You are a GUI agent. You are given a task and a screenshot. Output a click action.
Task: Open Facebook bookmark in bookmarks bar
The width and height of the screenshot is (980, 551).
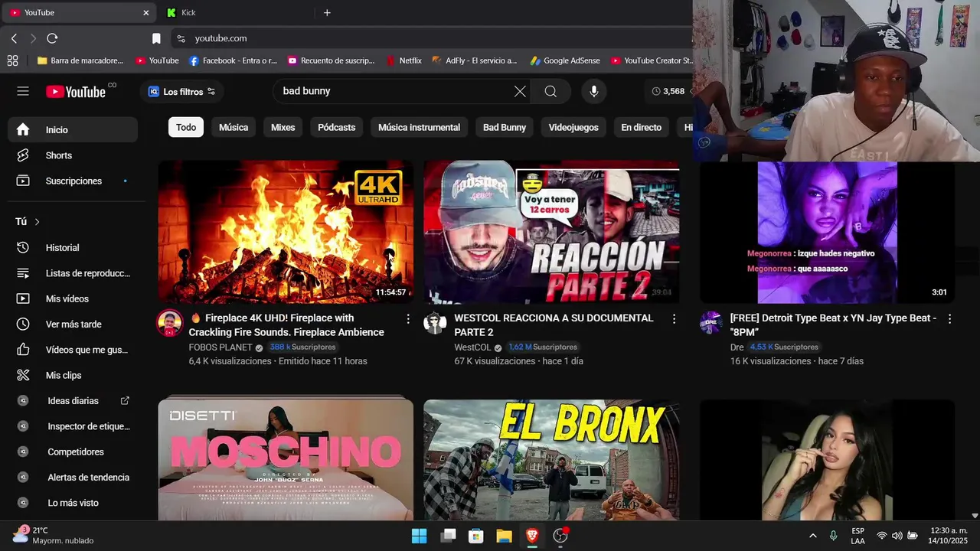coord(233,60)
